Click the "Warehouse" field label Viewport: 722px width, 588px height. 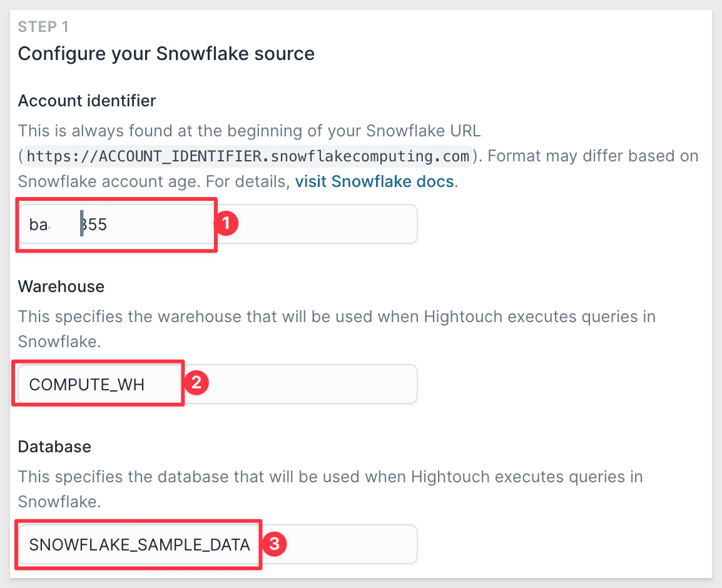61,286
